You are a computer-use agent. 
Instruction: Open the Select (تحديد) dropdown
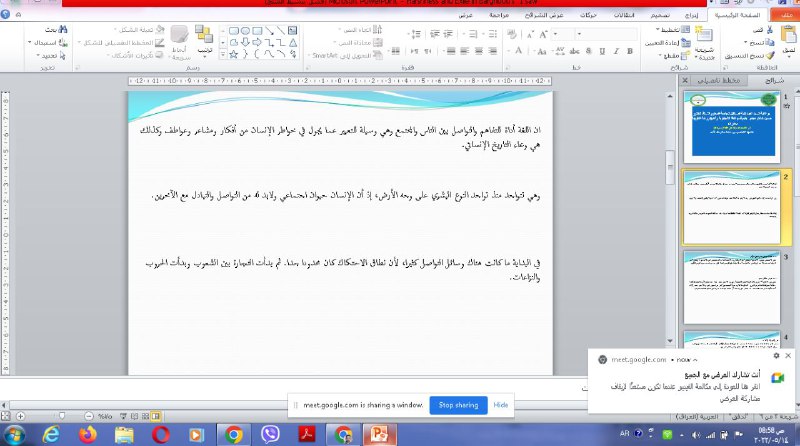[51, 55]
